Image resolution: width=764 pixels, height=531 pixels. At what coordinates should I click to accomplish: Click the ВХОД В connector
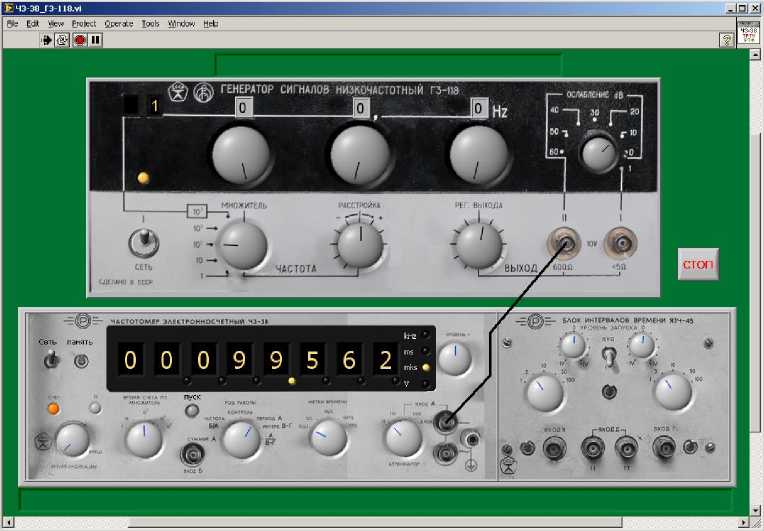pos(554,448)
